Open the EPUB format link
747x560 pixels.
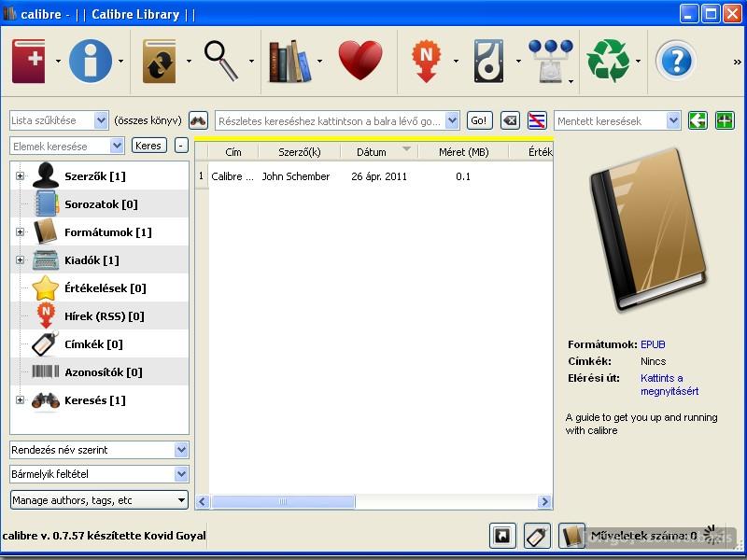[x=653, y=344]
